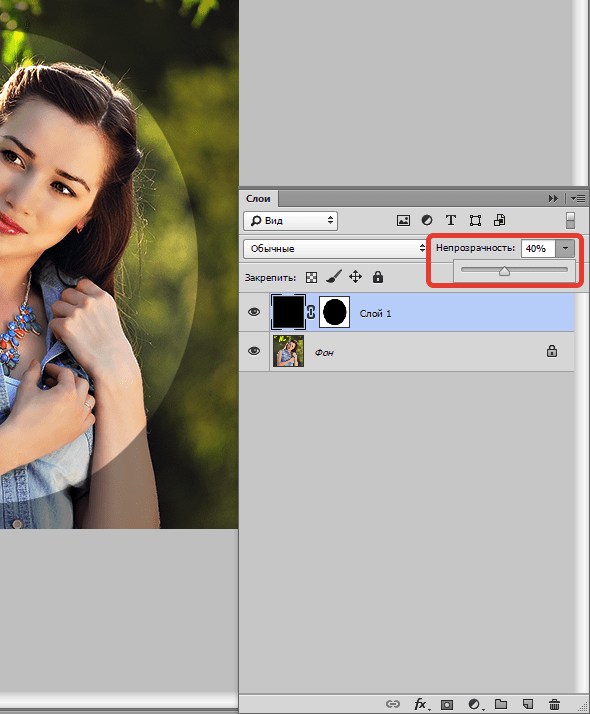Lock image pixels brush icon

coord(334,276)
